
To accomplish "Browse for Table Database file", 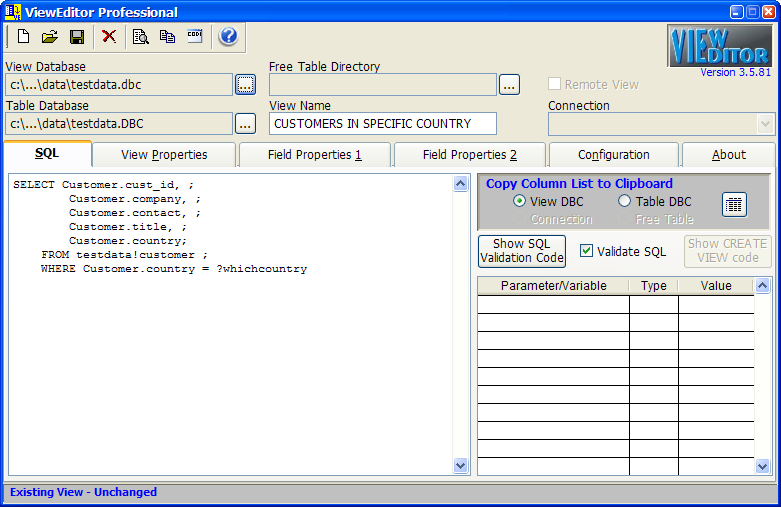I will (x=245, y=124).
